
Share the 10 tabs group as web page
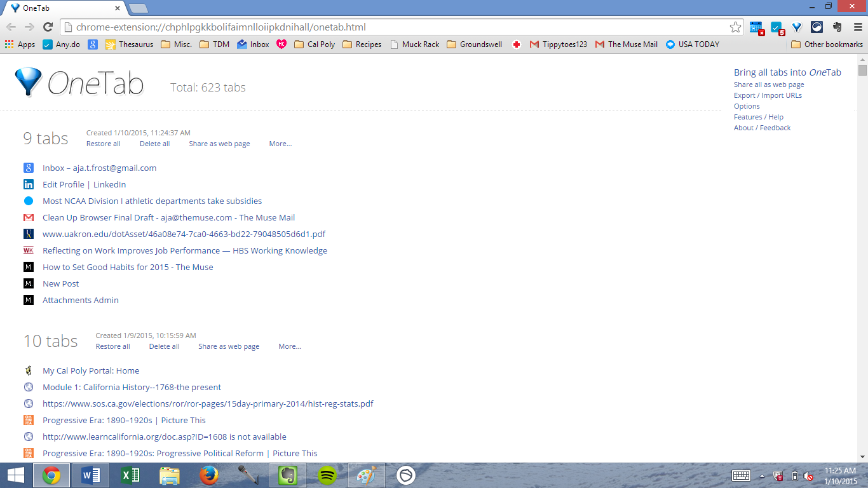pyautogui.click(x=229, y=346)
